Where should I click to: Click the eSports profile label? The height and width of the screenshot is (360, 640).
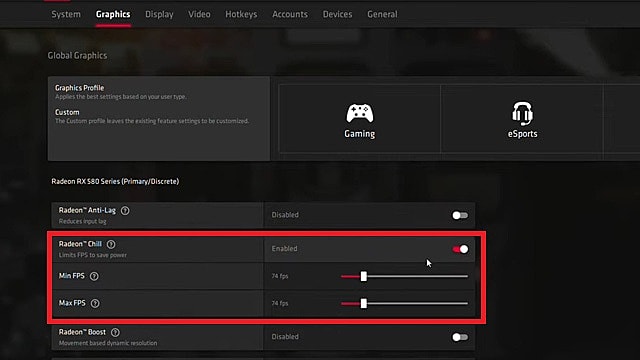coord(522,133)
